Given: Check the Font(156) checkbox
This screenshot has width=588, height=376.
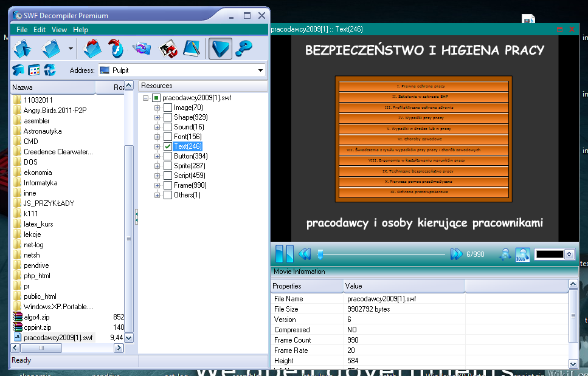Looking at the screenshot, I should [x=168, y=137].
